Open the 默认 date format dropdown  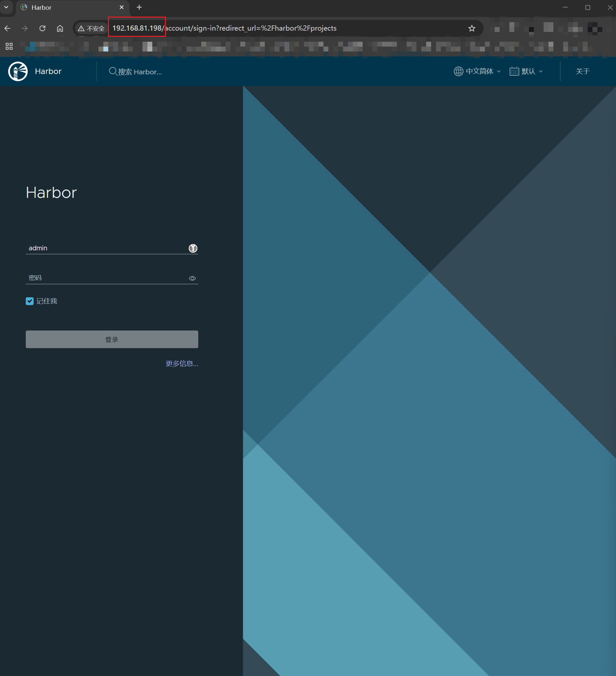click(x=526, y=71)
